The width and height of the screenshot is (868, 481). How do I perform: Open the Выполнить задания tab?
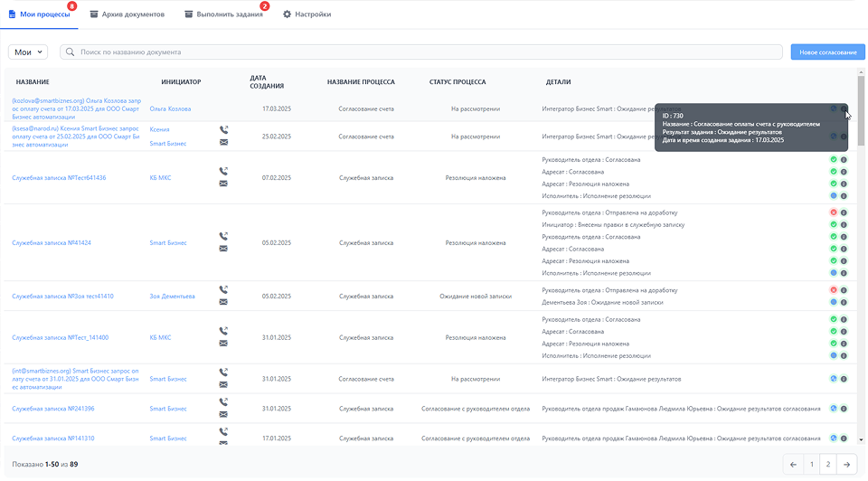click(x=223, y=14)
